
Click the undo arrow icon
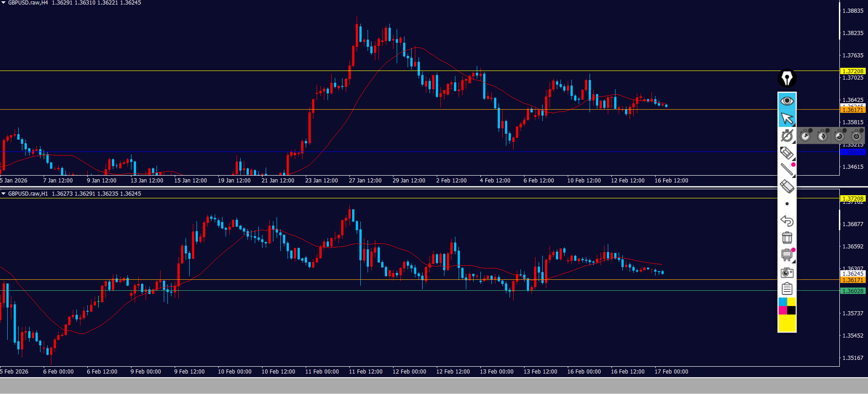787,221
